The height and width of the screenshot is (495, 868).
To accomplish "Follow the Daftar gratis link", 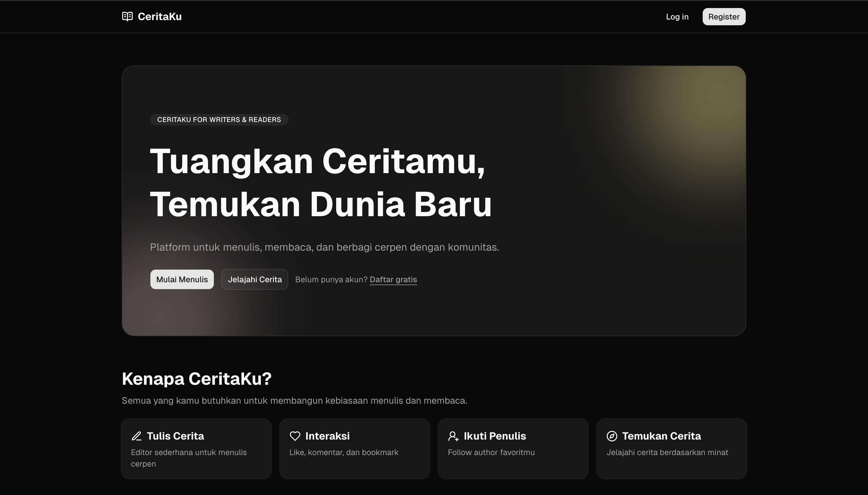I will 393,279.
